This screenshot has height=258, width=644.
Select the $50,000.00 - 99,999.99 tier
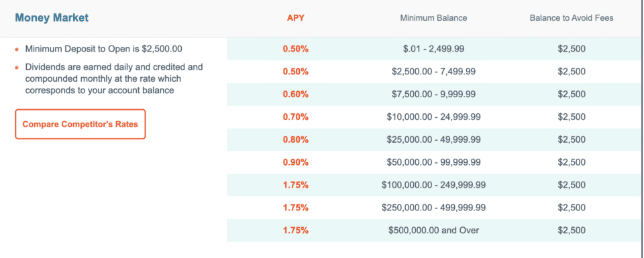point(434,162)
